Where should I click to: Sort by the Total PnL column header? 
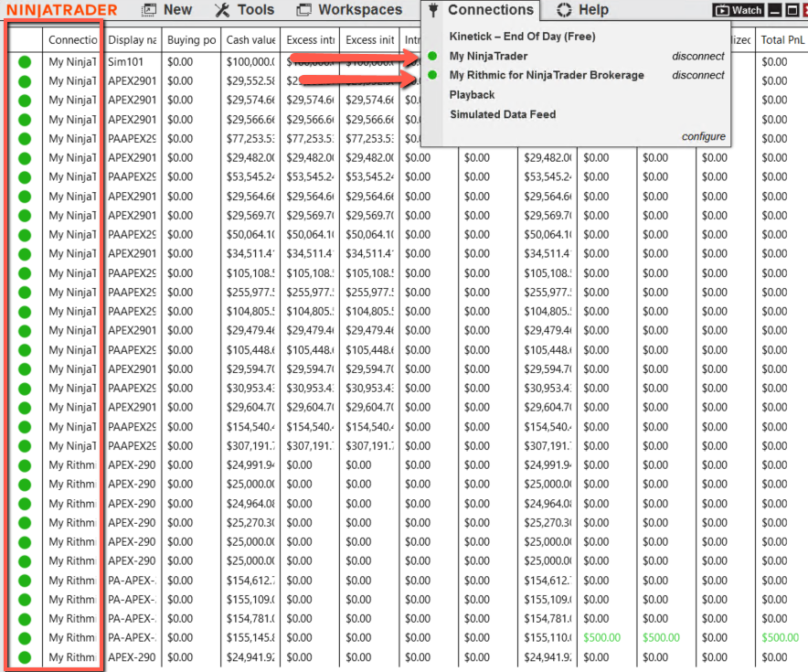click(781, 39)
